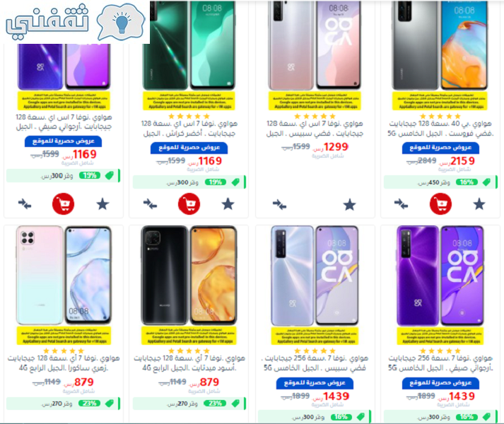Open the black Nova 7i phone image
504x424 pixels.
189,276
